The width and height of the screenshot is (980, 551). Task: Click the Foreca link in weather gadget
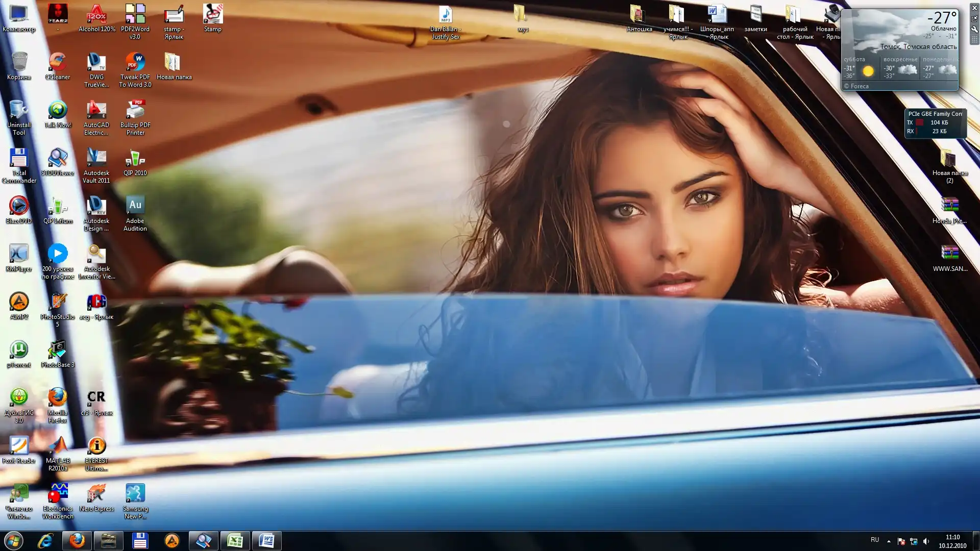[860, 86]
